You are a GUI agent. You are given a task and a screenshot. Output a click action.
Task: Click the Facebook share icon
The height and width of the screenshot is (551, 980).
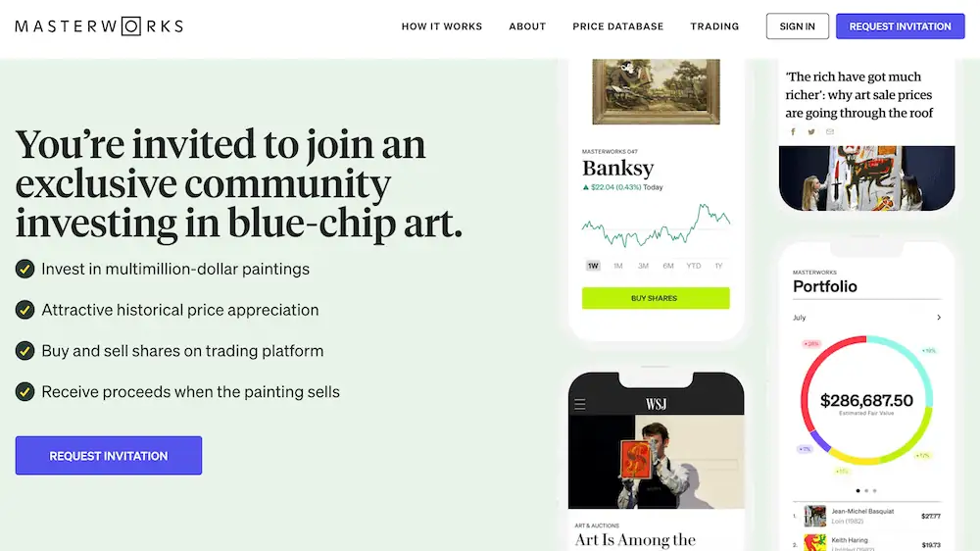[793, 131]
